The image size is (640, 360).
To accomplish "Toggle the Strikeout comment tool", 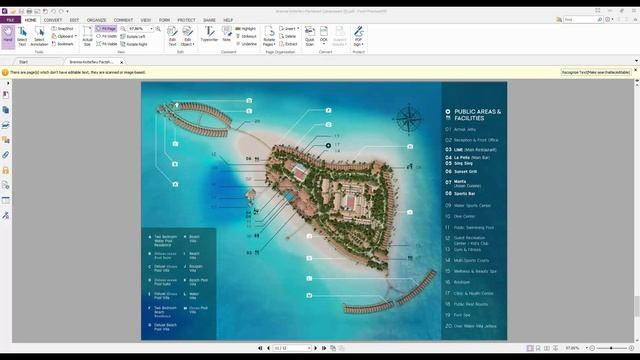I will (x=246, y=36).
